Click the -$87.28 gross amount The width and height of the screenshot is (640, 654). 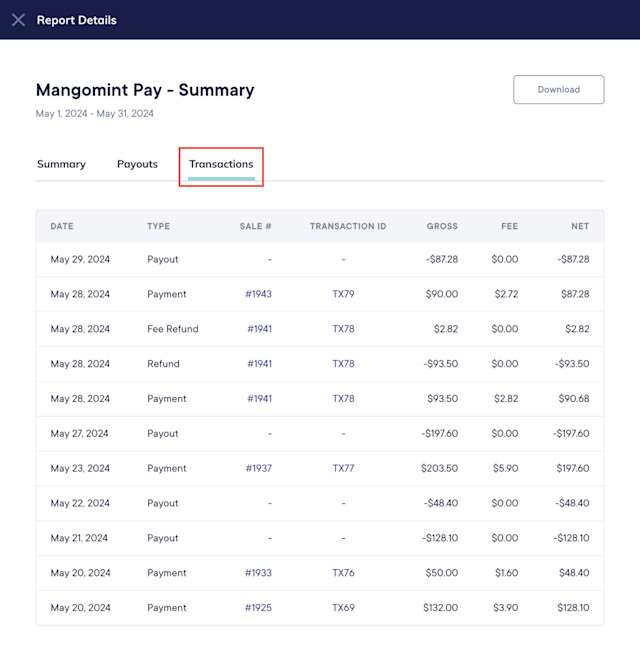point(442,259)
